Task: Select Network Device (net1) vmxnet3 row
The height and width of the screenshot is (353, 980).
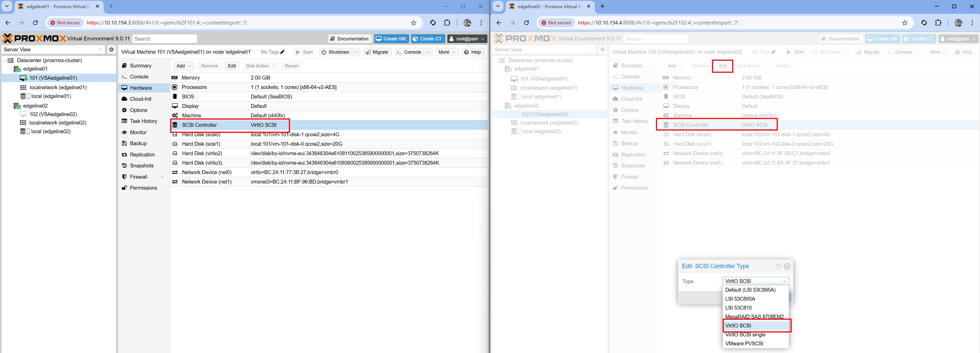Action: (x=329, y=182)
